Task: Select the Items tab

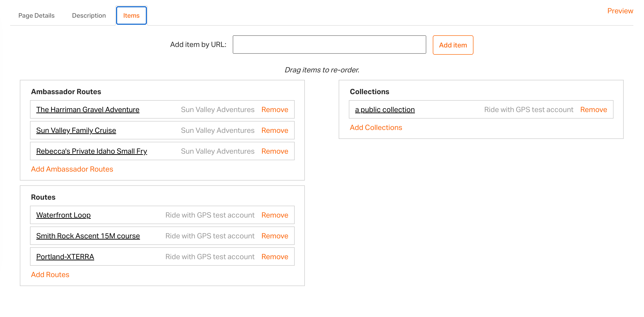Action: [131, 15]
